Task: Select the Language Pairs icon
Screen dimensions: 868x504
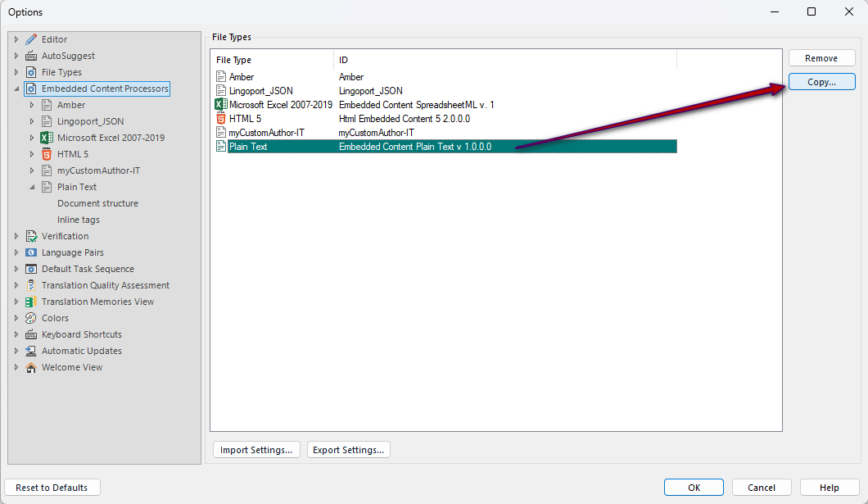Action: (30, 252)
